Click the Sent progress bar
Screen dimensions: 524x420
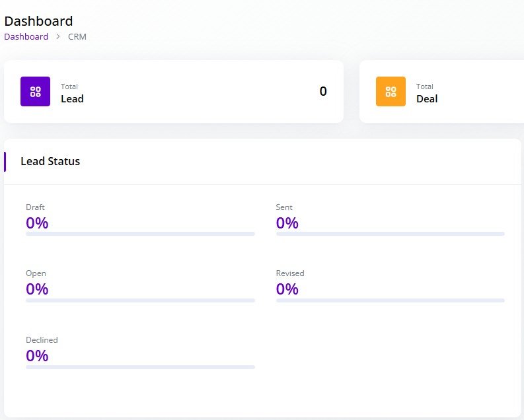390,234
